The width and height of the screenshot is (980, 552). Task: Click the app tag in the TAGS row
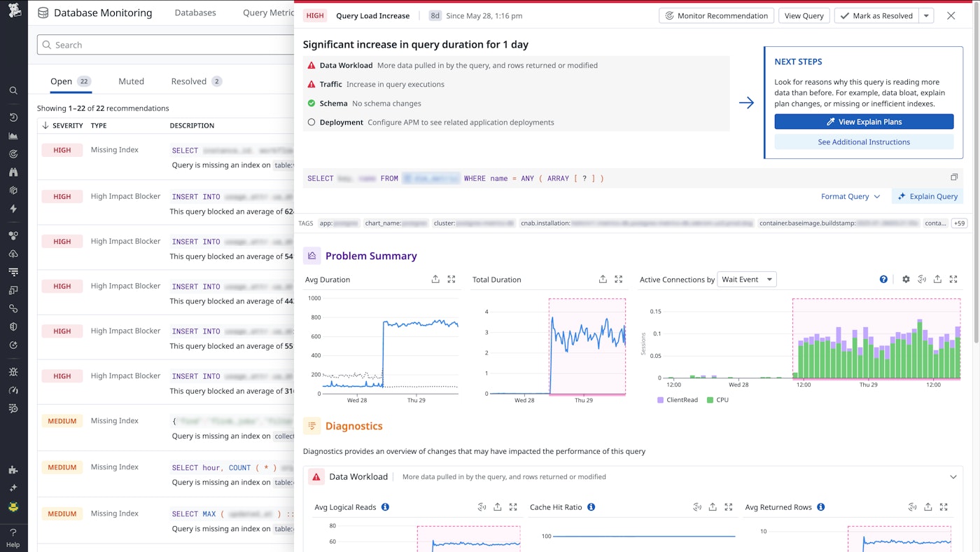(x=339, y=223)
